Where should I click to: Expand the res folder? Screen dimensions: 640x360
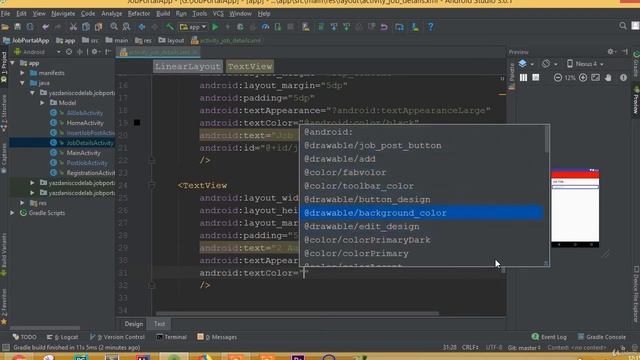coord(22,203)
